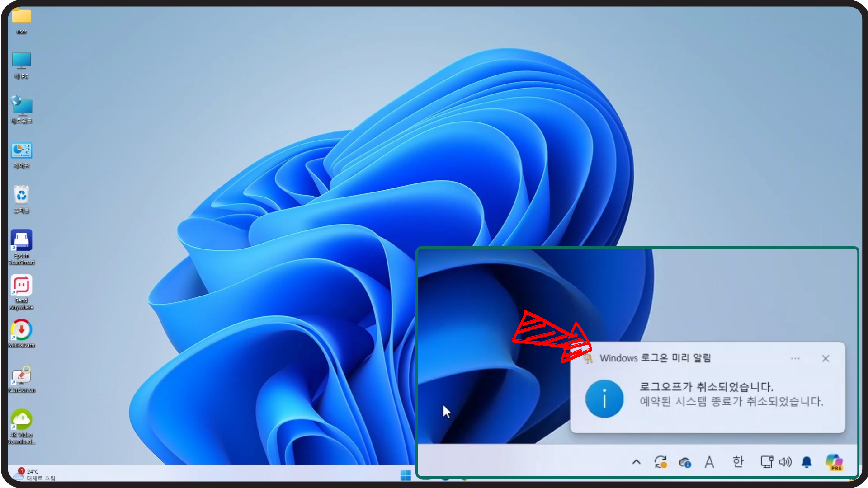
Task: Toggle the 한 Korean input mode
Action: [738, 462]
